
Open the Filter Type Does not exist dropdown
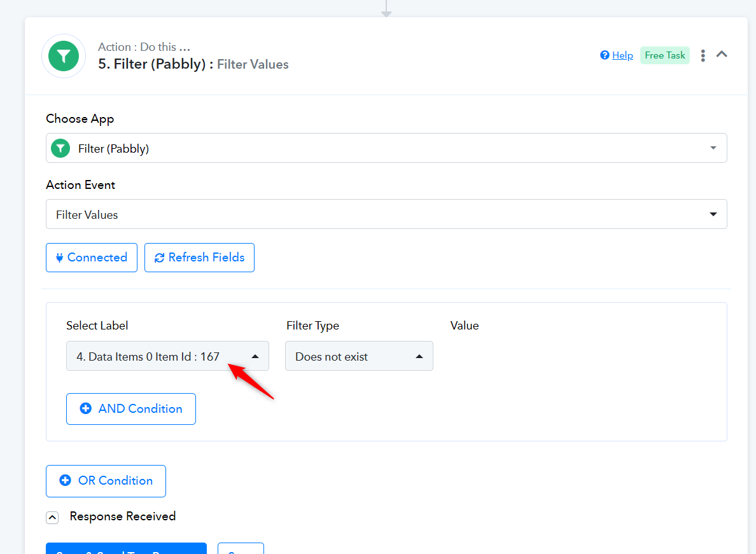(x=359, y=356)
